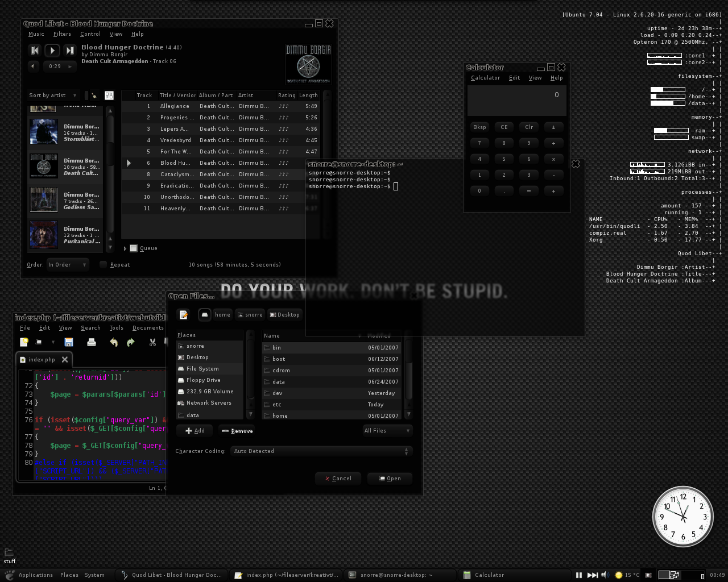728x582 pixels.
Task: Click Open in Open Files dialog
Action: [x=390, y=479]
